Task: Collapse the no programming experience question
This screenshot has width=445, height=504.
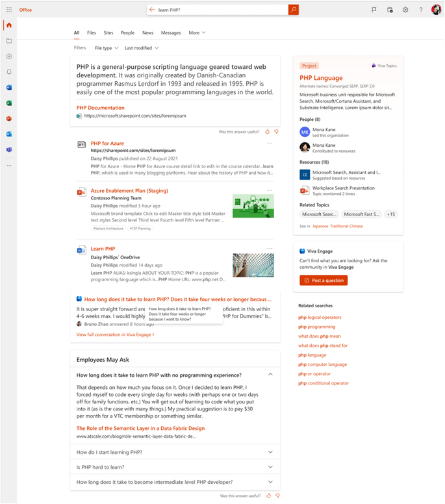Action: [270, 375]
